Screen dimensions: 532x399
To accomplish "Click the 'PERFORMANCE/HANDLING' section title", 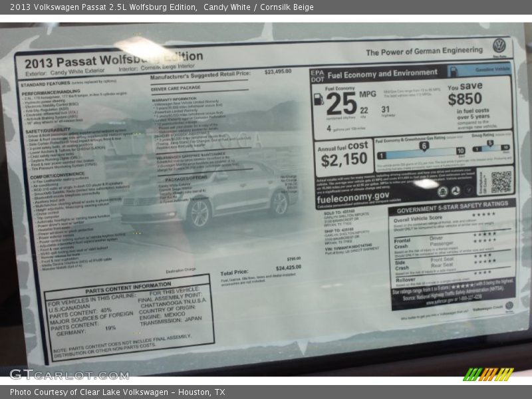I will point(51,92).
